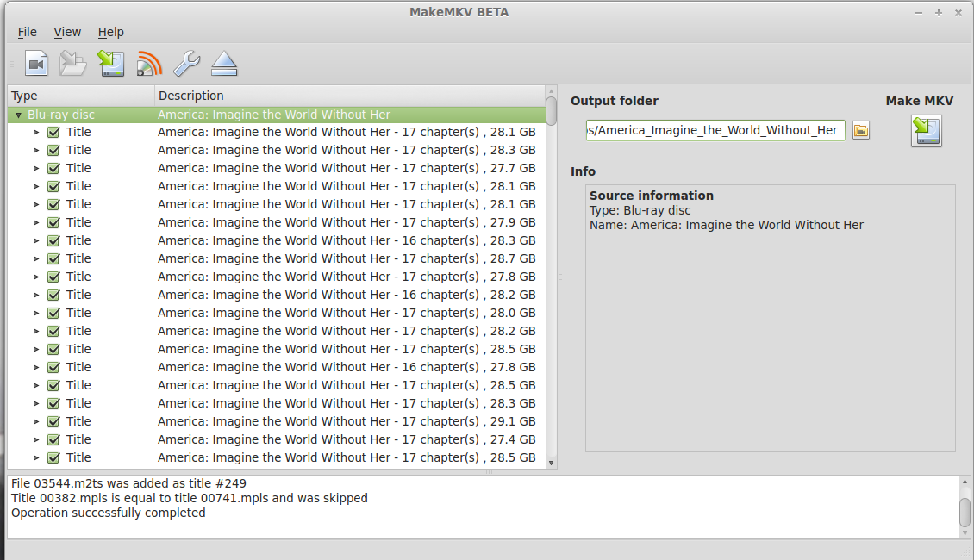Expand the 27.9 GB title row
The image size is (974, 560).
click(36, 222)
